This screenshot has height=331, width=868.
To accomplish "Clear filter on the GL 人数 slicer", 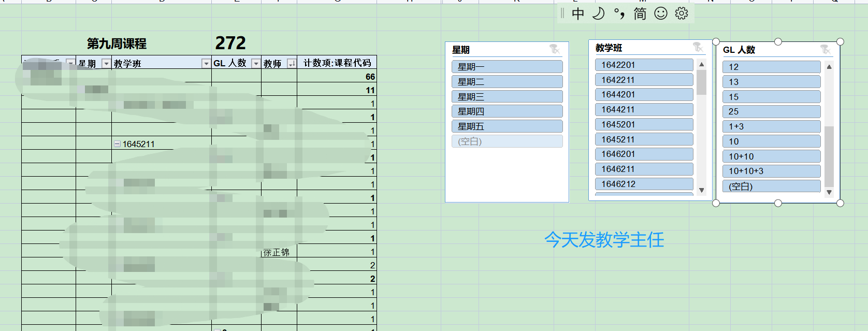I will click(x=825, y=49).
